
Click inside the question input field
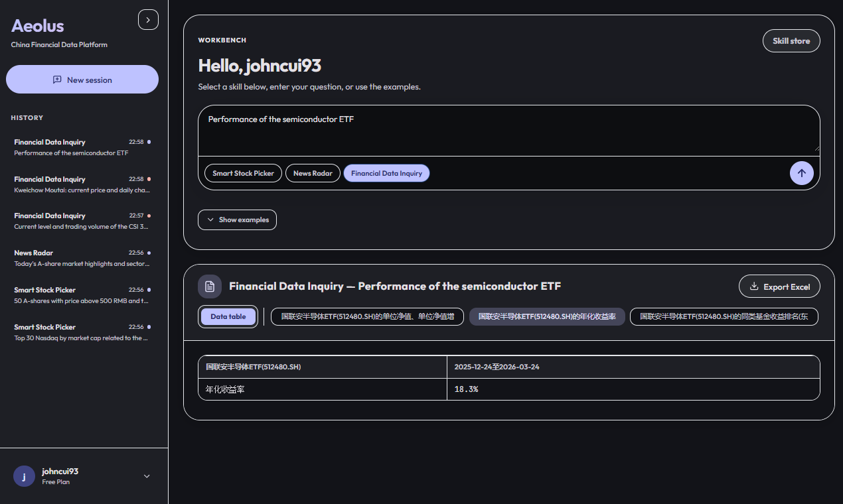(509, 129)
